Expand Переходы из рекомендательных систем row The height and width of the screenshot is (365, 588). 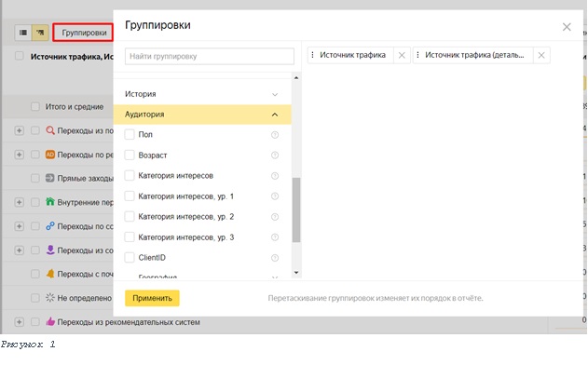[x=20, y=322]
